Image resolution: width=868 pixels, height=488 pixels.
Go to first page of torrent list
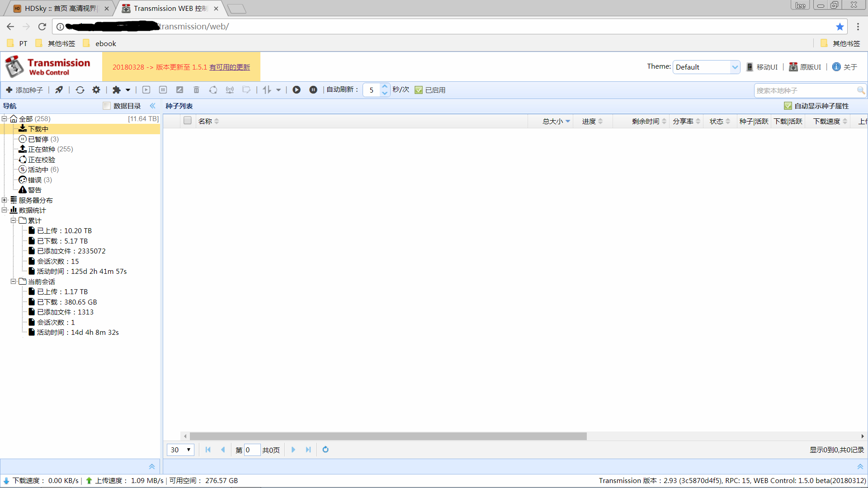(208, 450)
